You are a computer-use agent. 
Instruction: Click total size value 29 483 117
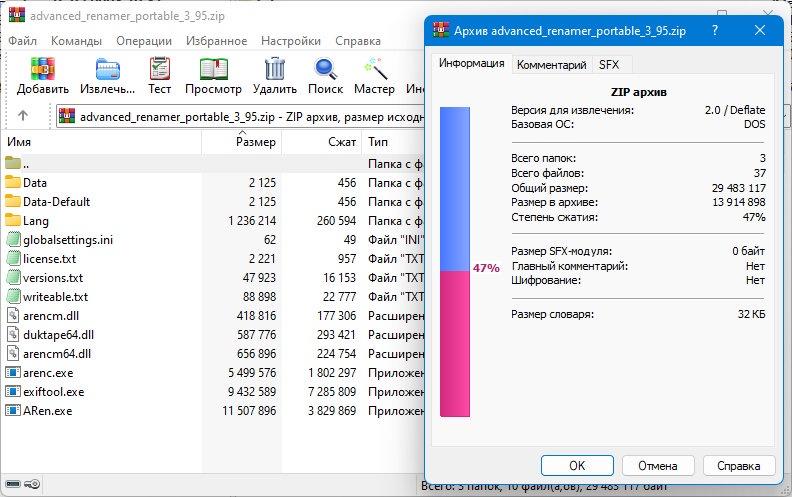click(x=738, y=188)
